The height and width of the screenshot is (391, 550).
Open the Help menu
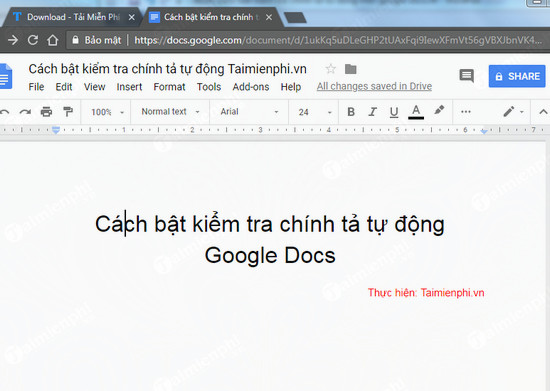[291, 87]
